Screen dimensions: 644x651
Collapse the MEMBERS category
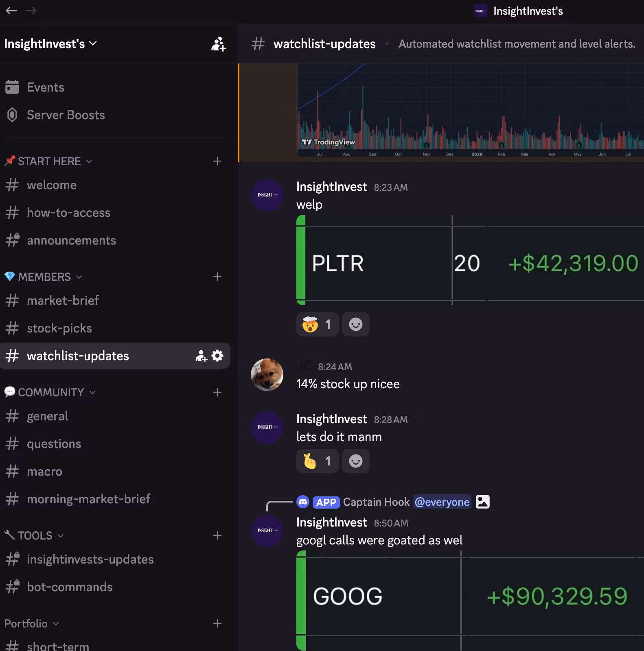coord(44,277)
